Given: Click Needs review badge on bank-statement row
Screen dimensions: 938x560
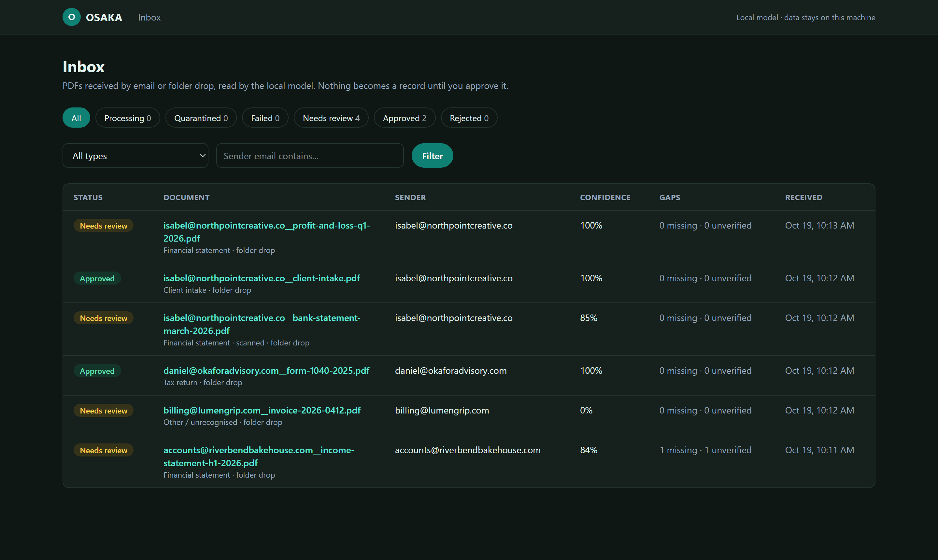Looking at the screenshot, I should tap(104, 318).
